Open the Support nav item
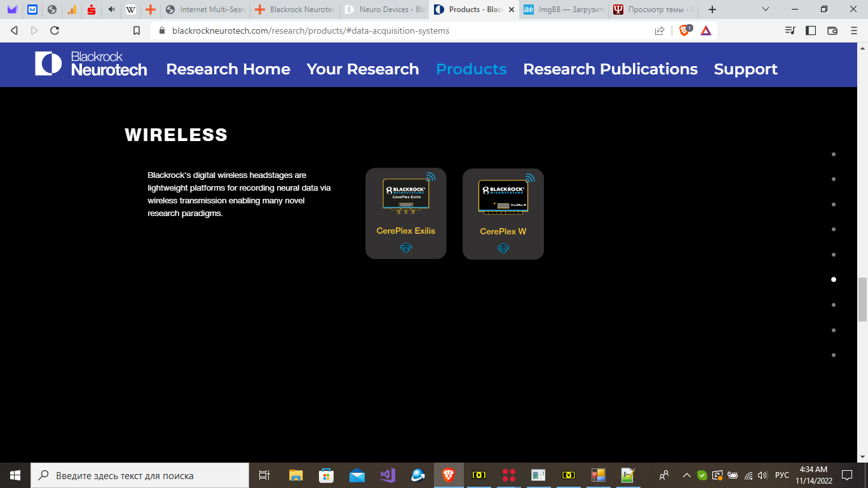 pyautogui.click(x=746, y=69)
